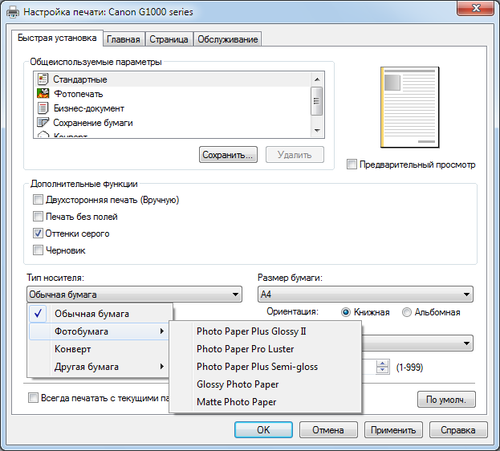Open the Размер бумаги A4 dropdown
This screenshot has height=451, width=500.
[365, 294]
